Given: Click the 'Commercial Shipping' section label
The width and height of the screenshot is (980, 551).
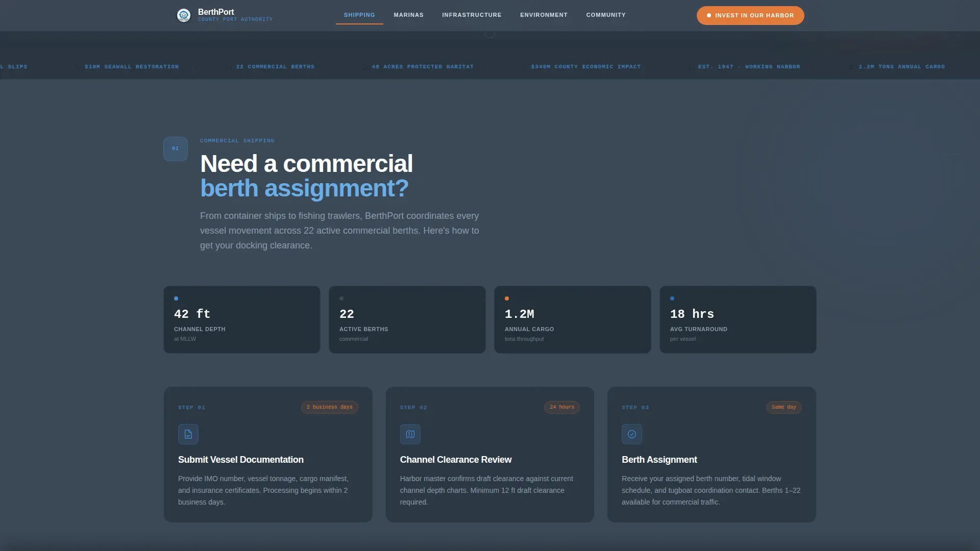Looking at the screenshot, I should 237,141.
